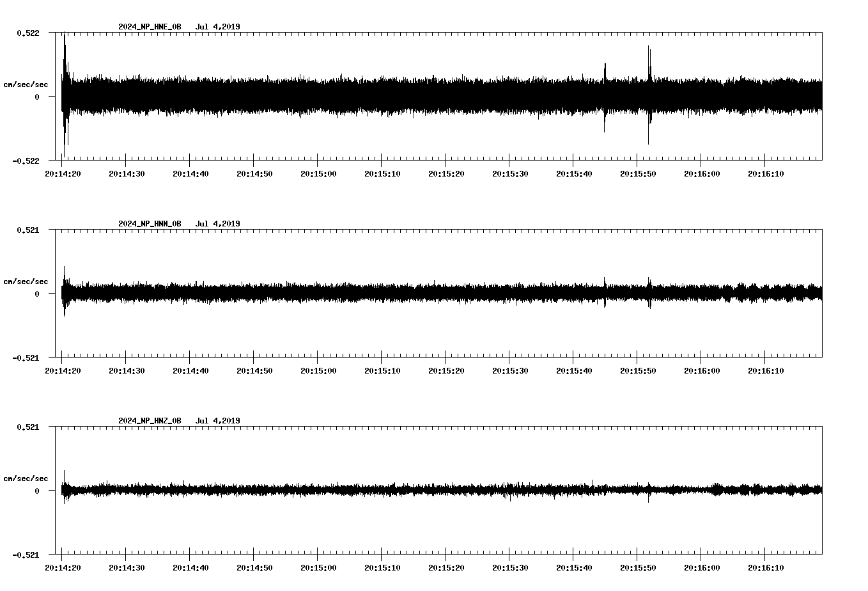This screenshot has height=591, width=868.
Task: Click the Jul 4,2019 date on HNE plot
Action: 218,27
